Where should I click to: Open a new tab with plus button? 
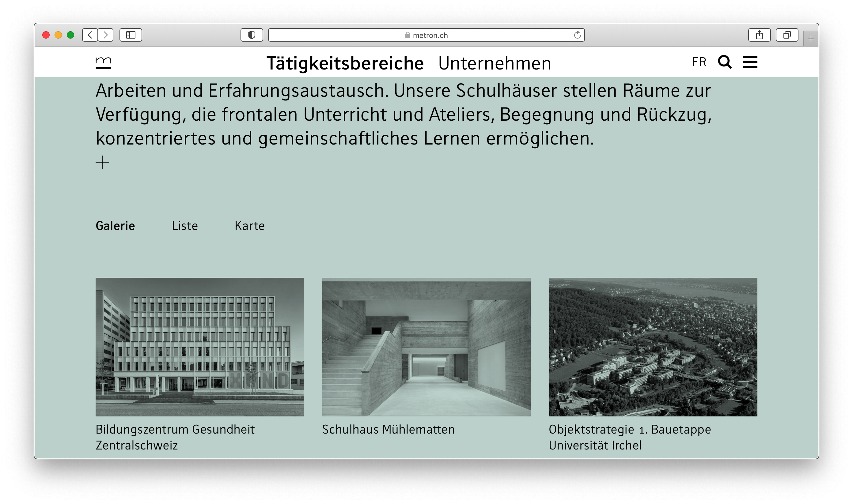[x=811, y=39]
